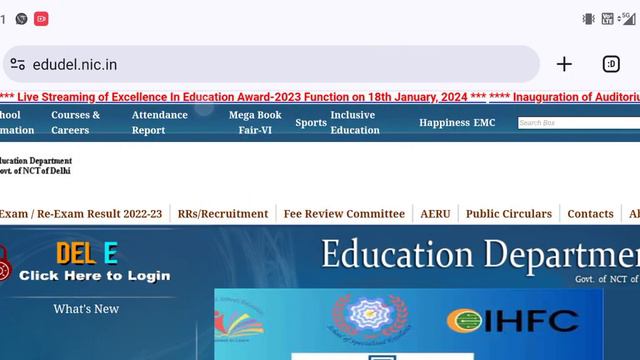Open the Courses & Careers menu
640x360 pixels.
tap(76, 122)
